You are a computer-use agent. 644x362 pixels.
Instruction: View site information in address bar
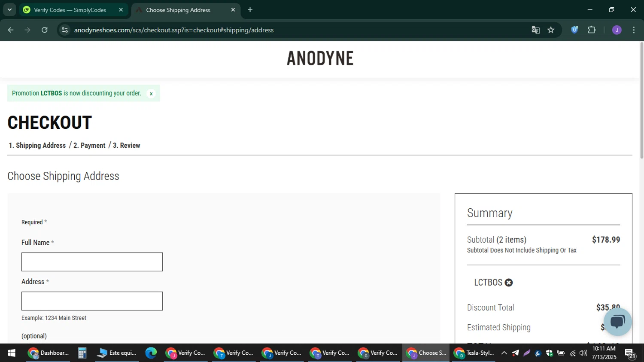pyautogui.click(x=65, y=30)
